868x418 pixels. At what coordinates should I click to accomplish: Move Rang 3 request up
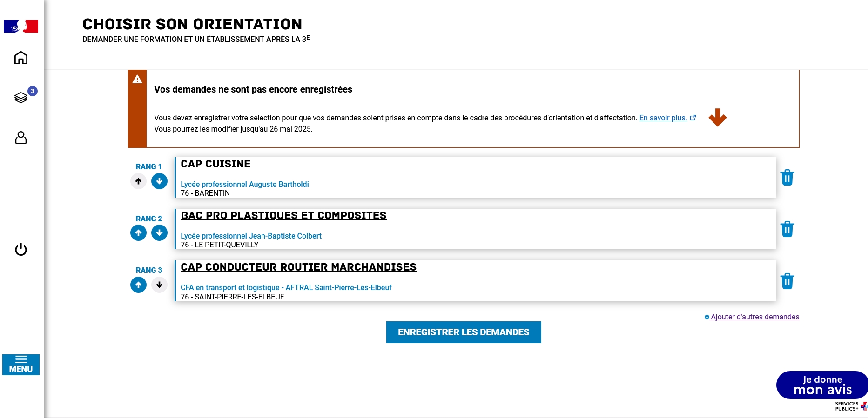tap(138, 285)
